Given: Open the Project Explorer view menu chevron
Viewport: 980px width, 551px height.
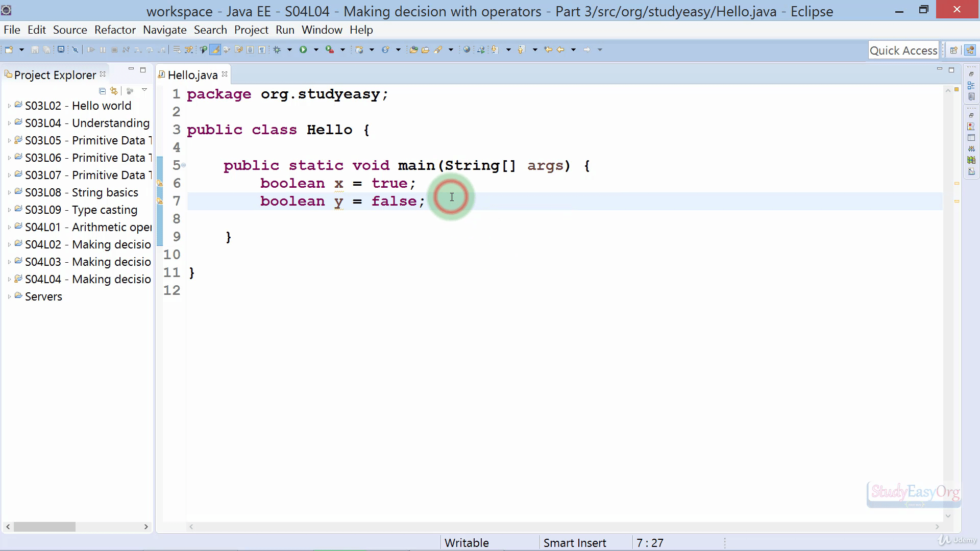Looking at the screenshot, I should 145,89.
